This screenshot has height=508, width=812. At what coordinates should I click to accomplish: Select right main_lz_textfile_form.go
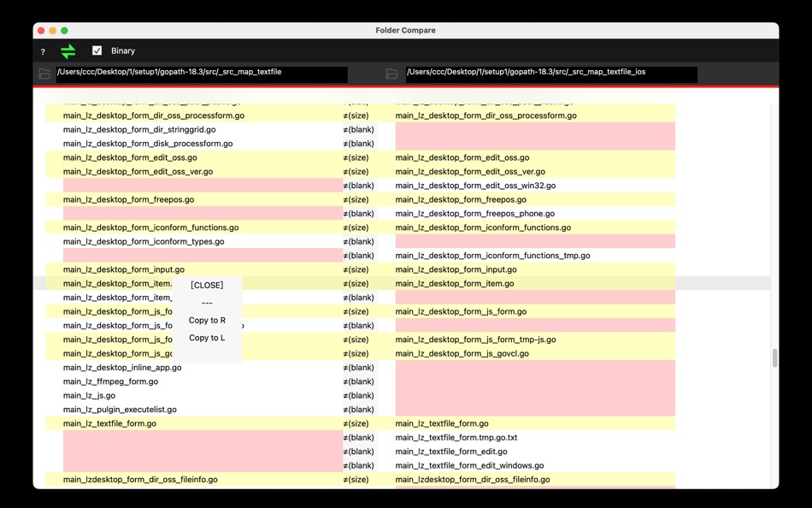[442, 423]
